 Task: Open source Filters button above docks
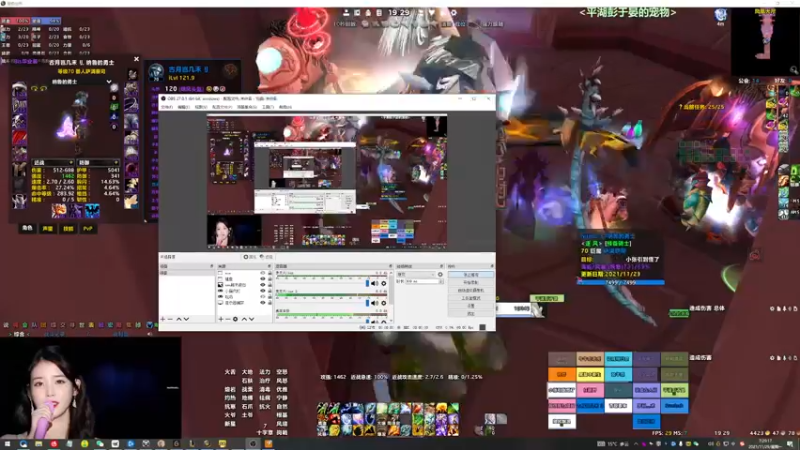(267, 257)
